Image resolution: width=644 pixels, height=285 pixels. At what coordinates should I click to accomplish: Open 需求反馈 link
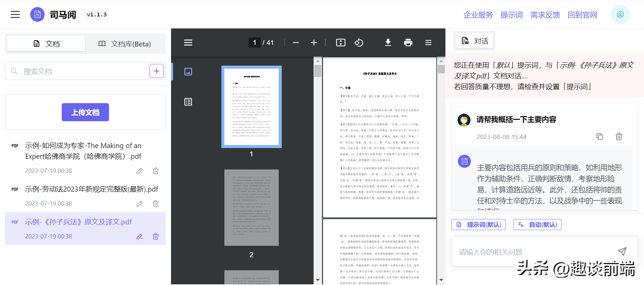point(545,15)
